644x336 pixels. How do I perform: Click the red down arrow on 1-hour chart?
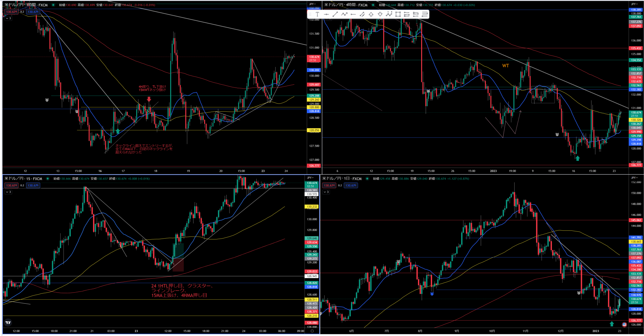tap(149, 99)
